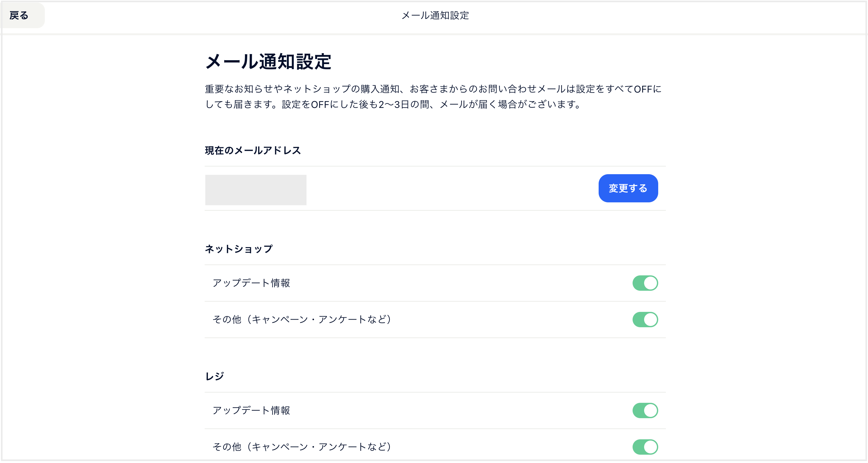This screenshot has width=868, height=463.
Task: Switch off レジ その他（キャンペーン・アンケートなど）toggle
Action: 645,447
